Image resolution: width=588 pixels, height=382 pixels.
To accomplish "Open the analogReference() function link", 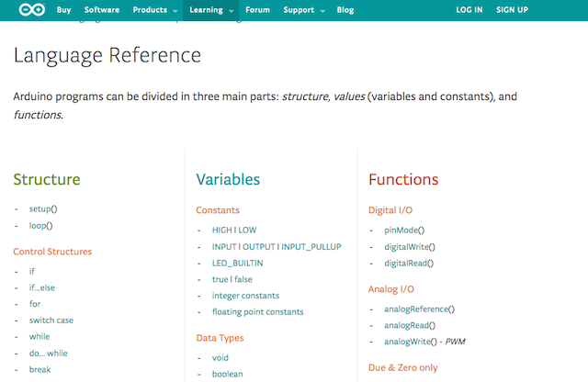I will pyautogui.click(x=419, y=309).
